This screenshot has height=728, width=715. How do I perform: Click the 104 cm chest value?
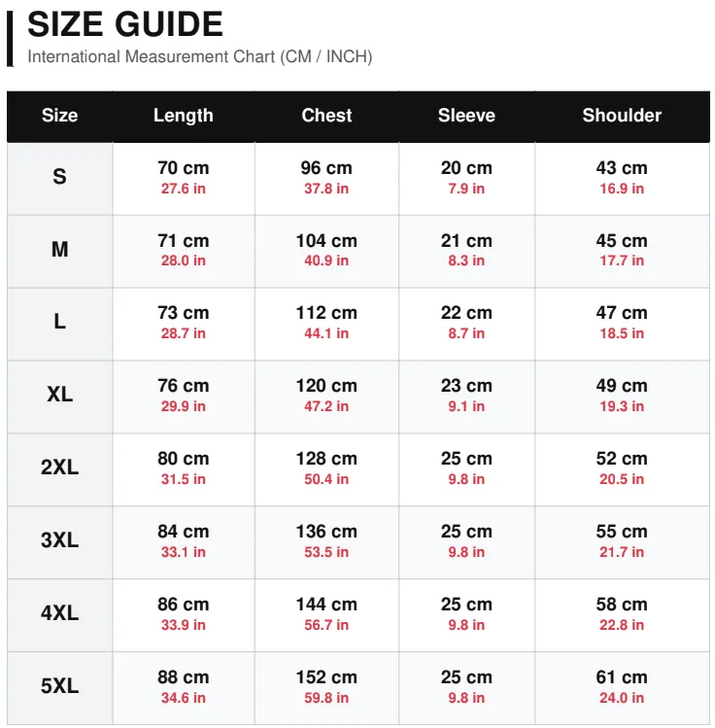coord(326,241)
